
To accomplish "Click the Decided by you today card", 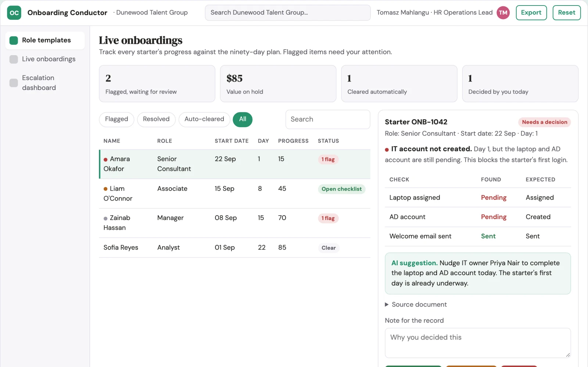I will click(x=520, y=84).
